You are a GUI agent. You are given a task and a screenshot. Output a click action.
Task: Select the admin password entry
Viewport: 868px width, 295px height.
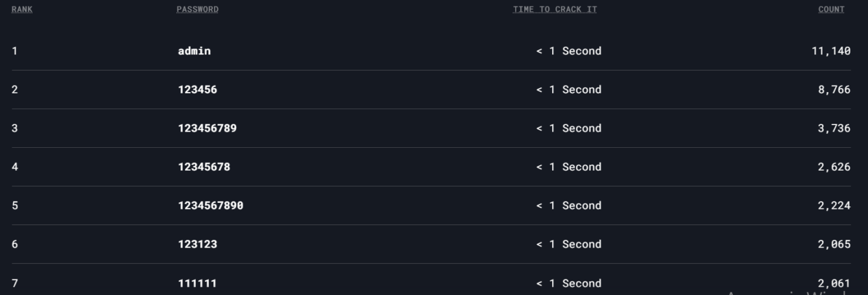194,51
